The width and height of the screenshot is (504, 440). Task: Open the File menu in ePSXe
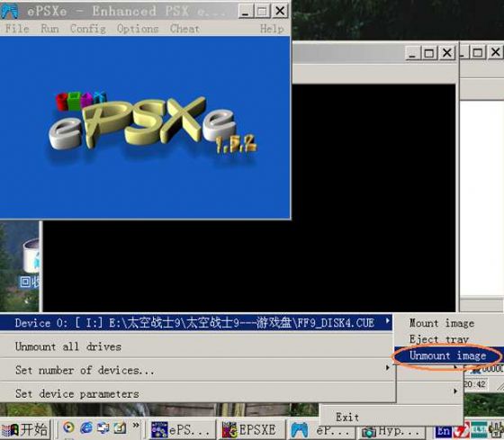(17, 29)
